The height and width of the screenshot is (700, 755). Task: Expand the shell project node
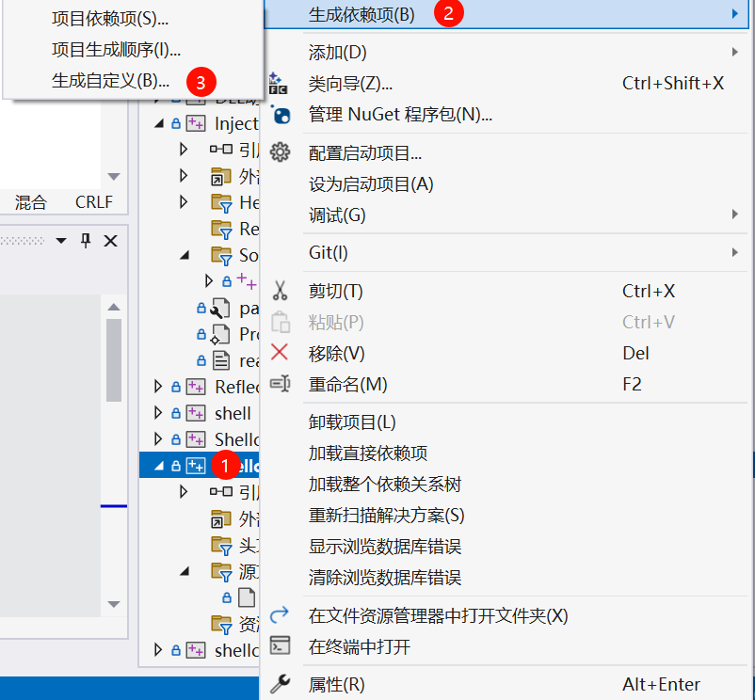pyautogui.click(x=159, y=413)
